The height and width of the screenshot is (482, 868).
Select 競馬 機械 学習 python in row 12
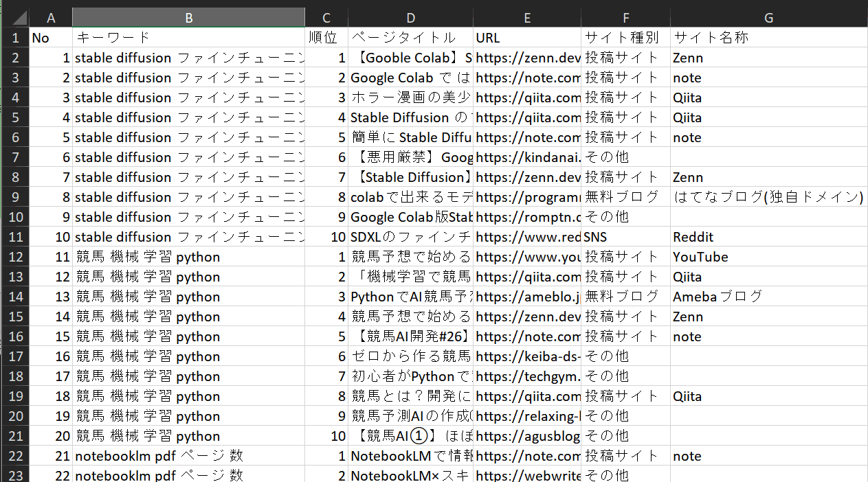click(x=188, y=257)
